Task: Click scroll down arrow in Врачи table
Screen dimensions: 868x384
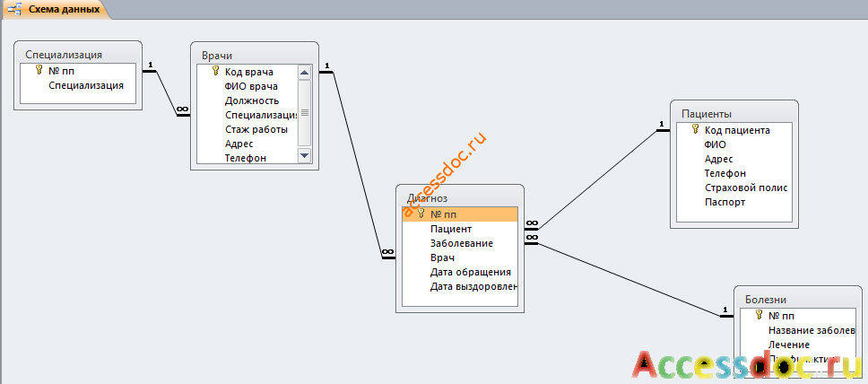Action: (x=305, y=156)
